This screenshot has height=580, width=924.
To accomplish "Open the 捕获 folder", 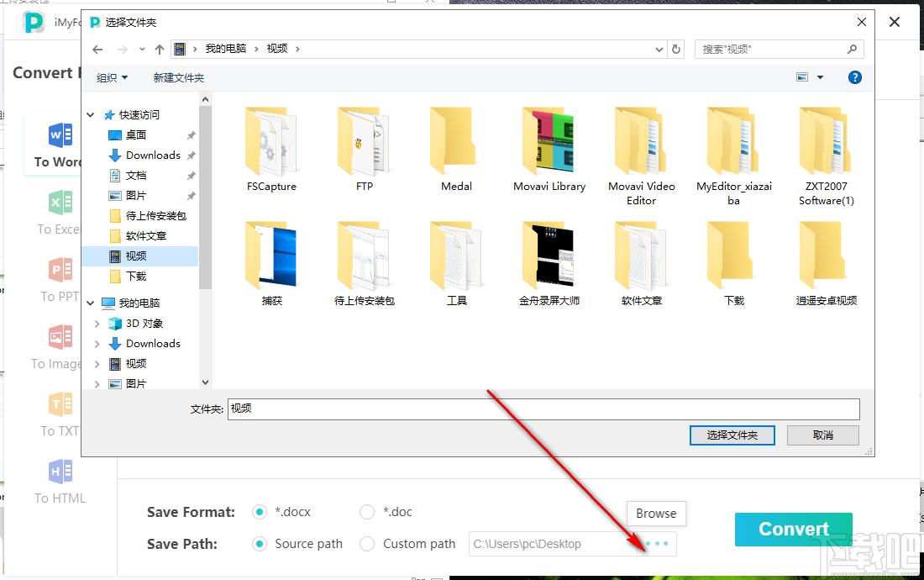I will 271,264.
